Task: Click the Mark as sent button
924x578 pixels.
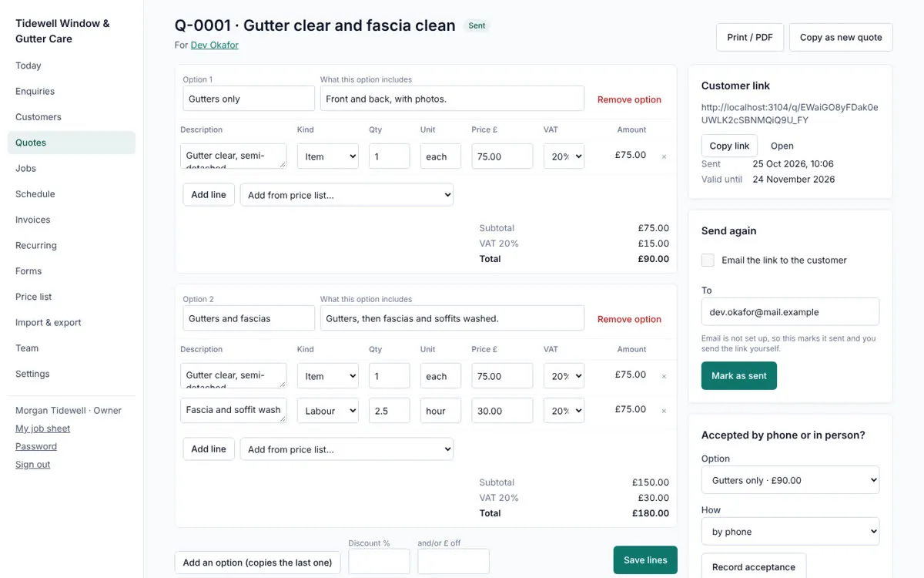Action: [739, 376]
